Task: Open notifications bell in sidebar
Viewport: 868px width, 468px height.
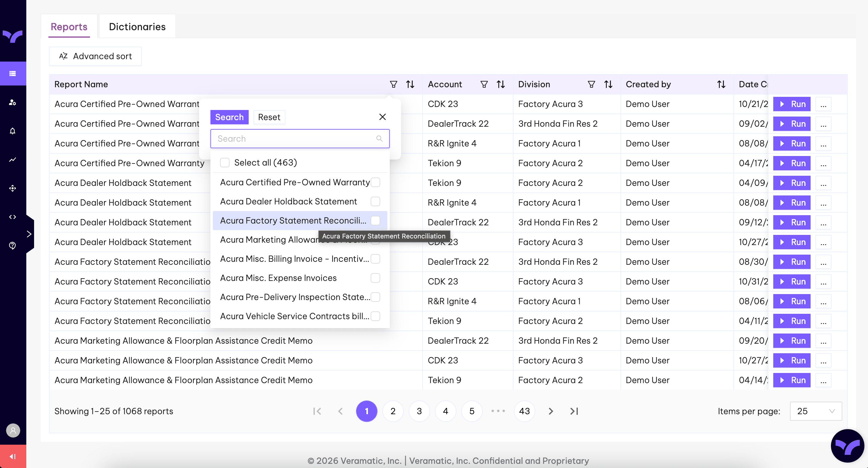Action: [13, 131]
